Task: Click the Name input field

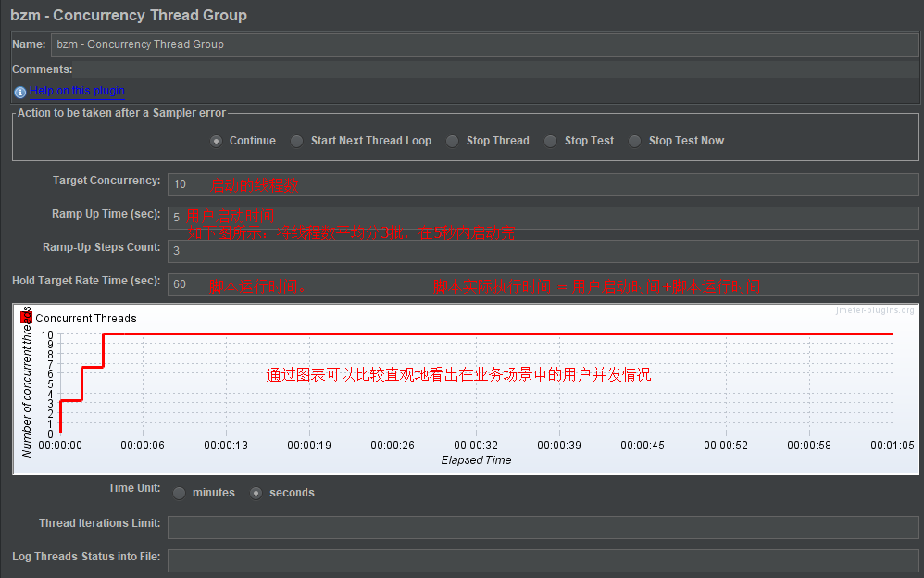Action: (484, 44)
